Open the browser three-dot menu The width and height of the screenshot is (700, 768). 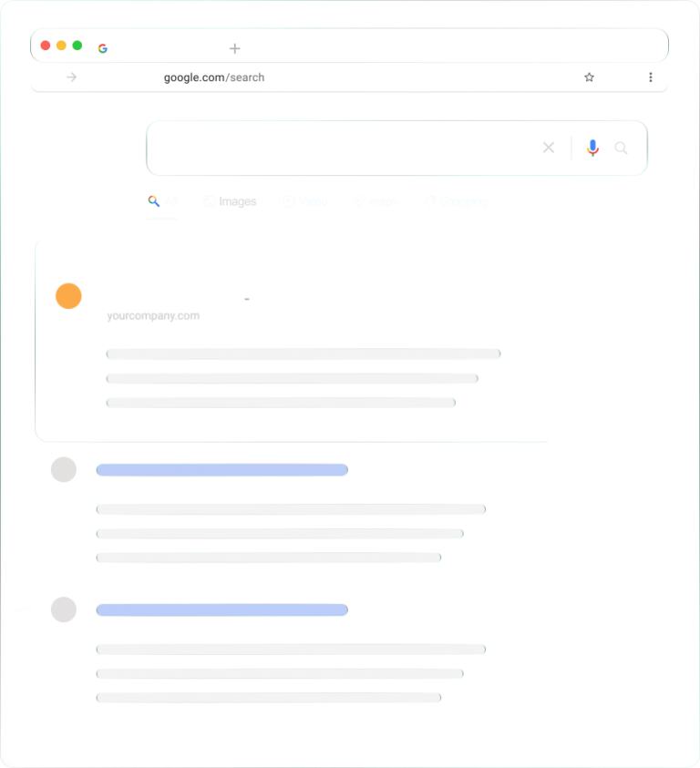(651, 77)
